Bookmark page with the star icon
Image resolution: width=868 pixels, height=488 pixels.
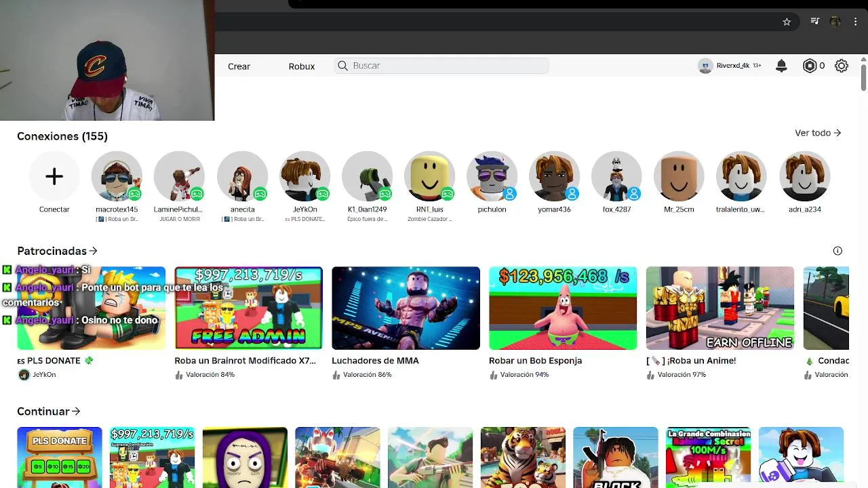pyautogui.click(x=787, y=22)
